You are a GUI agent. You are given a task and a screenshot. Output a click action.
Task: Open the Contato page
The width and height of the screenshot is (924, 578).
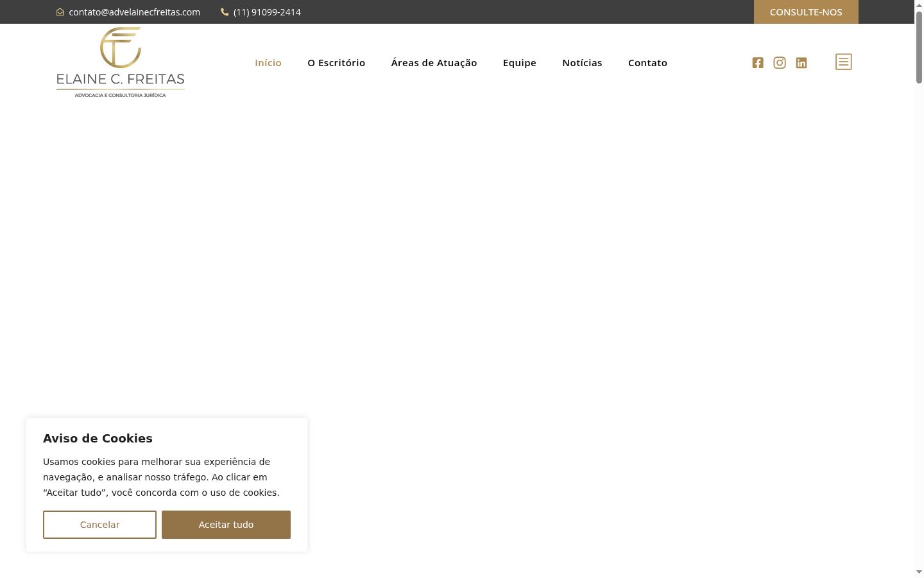coord(647,63)
